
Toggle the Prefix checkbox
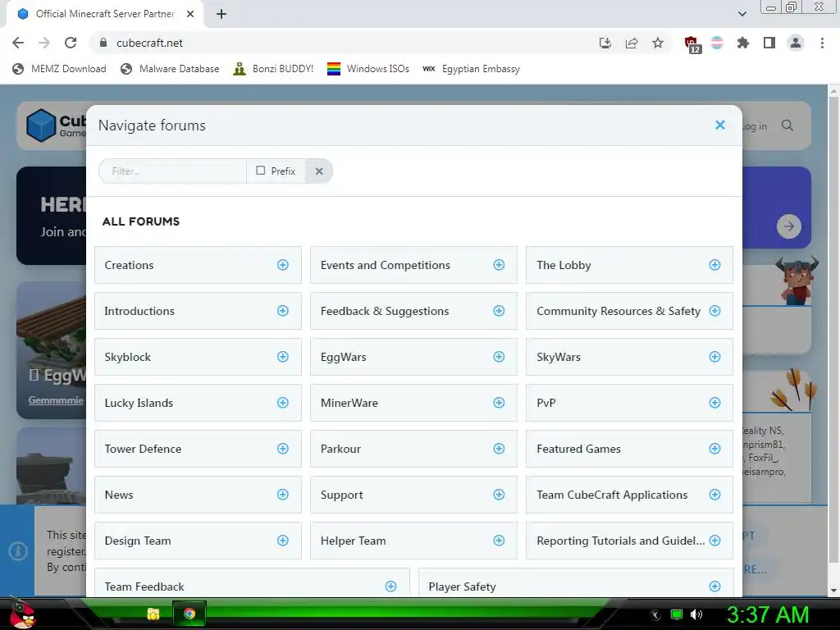click(260, 171)
